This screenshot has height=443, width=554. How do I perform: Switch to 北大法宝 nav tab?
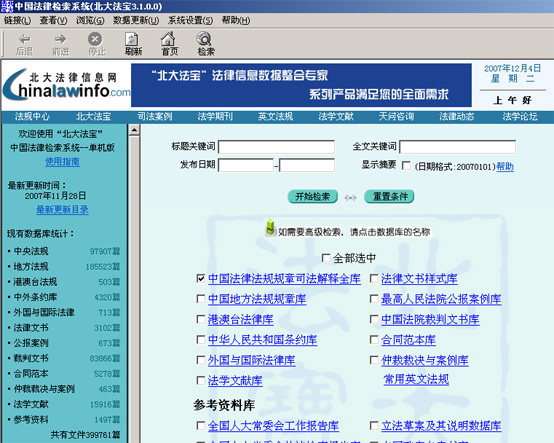coord(93,117)
